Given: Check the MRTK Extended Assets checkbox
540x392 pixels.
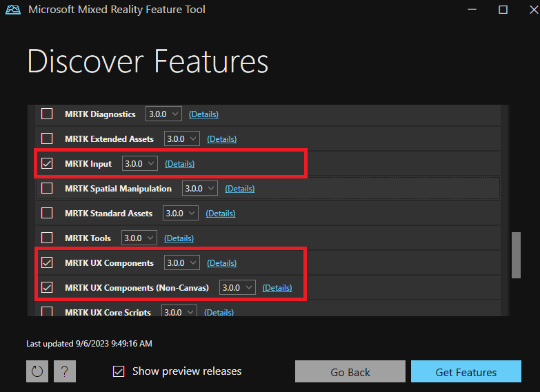Looking at the screenshot, I should point(47,138).
